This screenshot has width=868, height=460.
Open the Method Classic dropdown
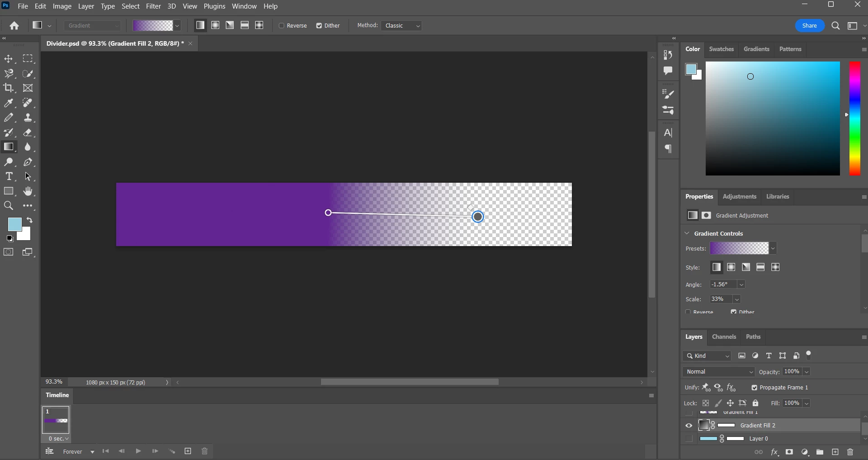pos(401,26)
